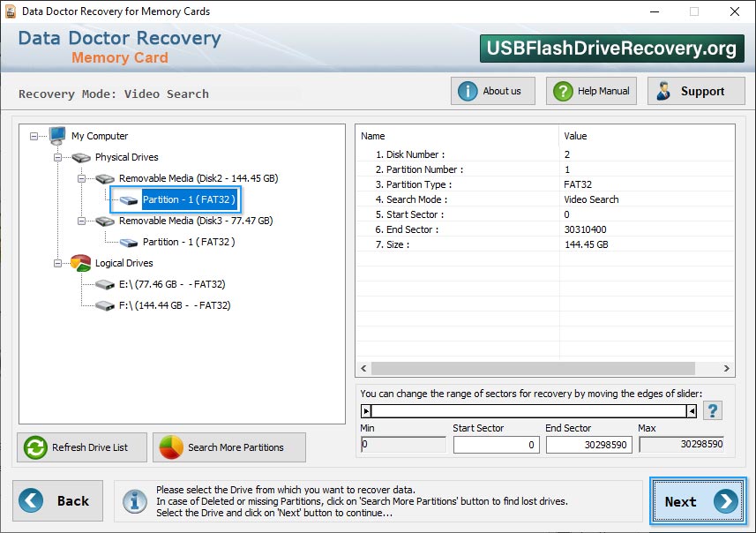Screen dimensions: 756x533
Task: Click the Disk2 removable media drive icon
Action: coord(105,178)
